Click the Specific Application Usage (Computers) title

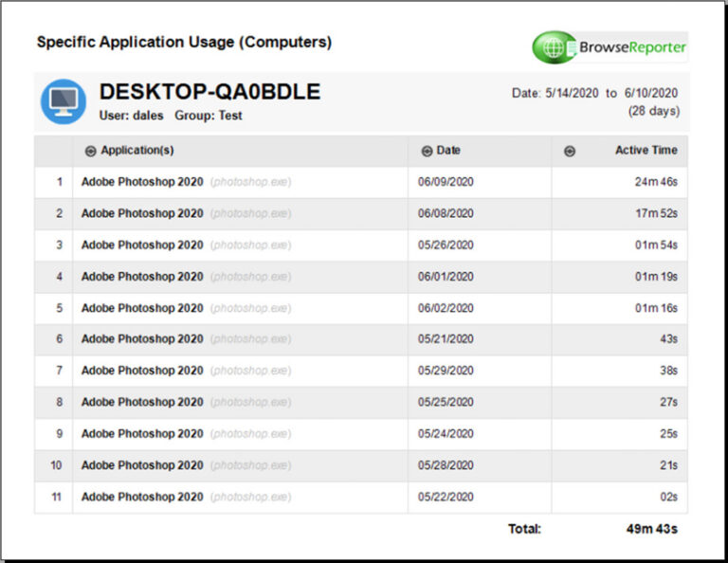[x=184, y=43]
